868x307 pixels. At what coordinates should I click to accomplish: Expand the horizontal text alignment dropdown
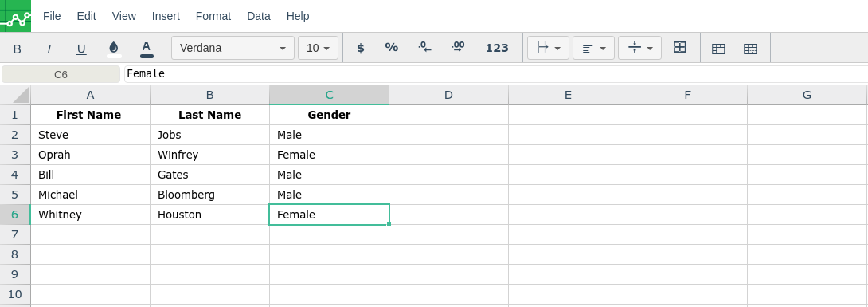click(x=593, y=48)
